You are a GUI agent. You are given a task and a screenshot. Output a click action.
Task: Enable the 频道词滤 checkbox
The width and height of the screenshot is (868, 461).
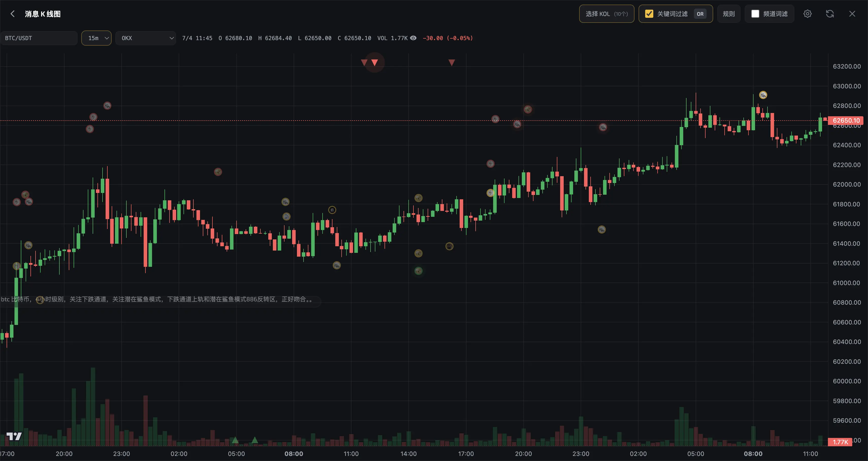pos(755,14)
